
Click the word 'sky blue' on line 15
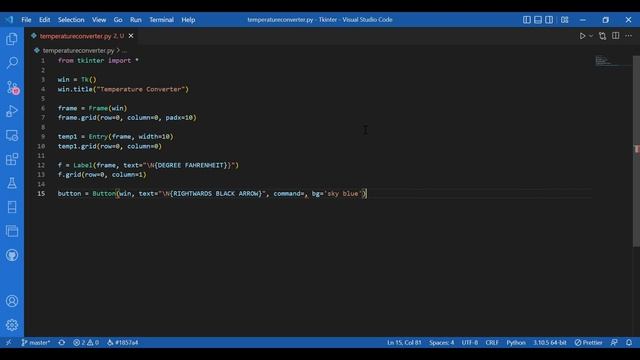(342, 193)
